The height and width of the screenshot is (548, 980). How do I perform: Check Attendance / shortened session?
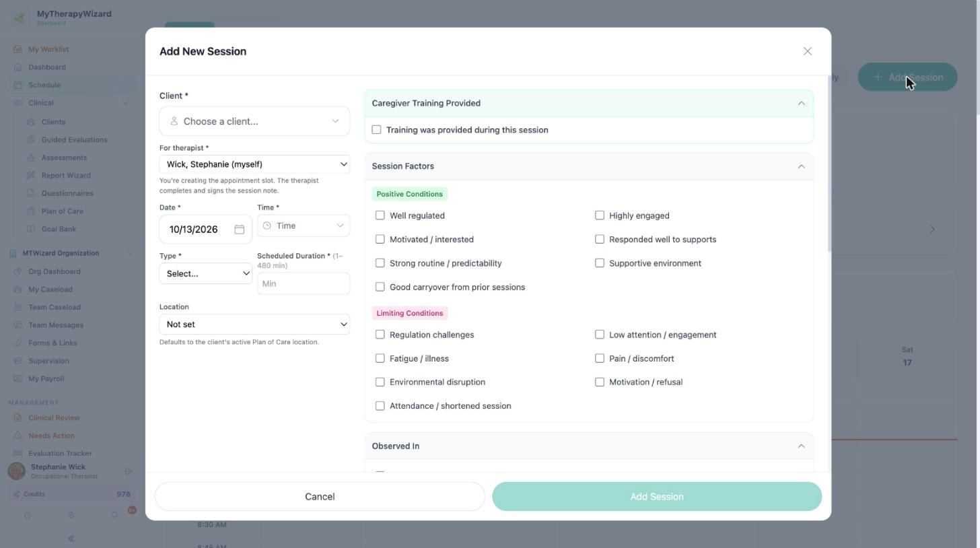[x=380, y=406]
